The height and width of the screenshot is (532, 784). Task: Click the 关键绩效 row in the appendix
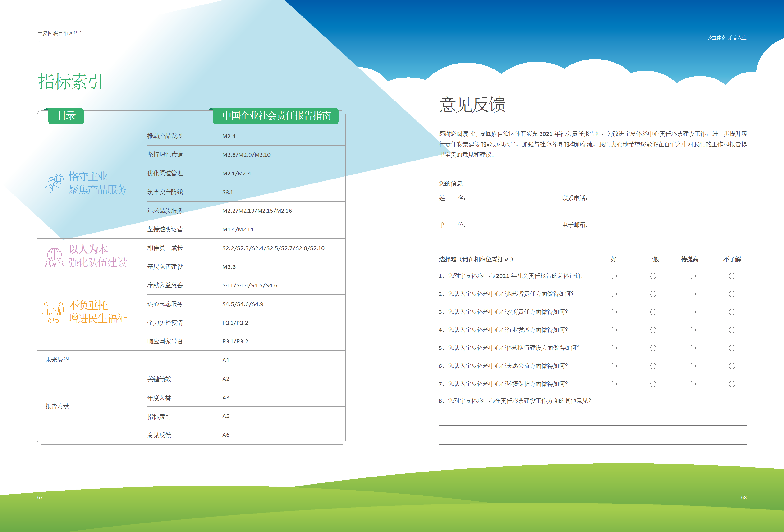coord(159,379)
